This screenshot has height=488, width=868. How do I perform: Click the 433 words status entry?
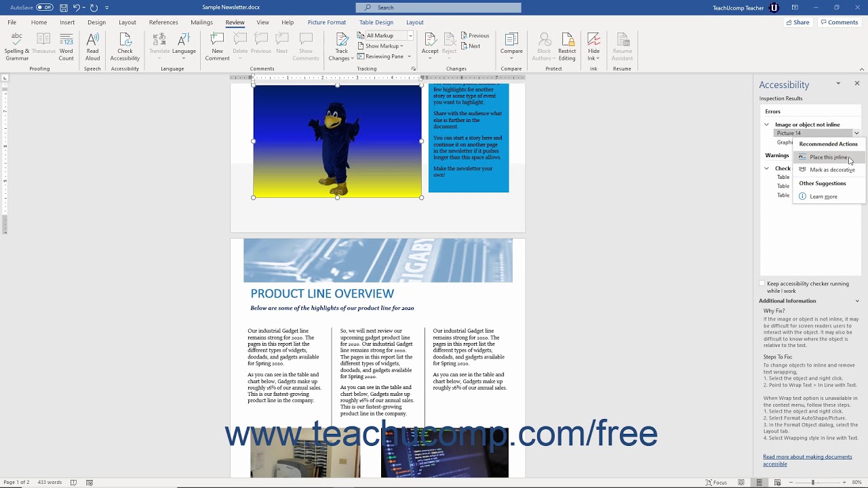50,483
